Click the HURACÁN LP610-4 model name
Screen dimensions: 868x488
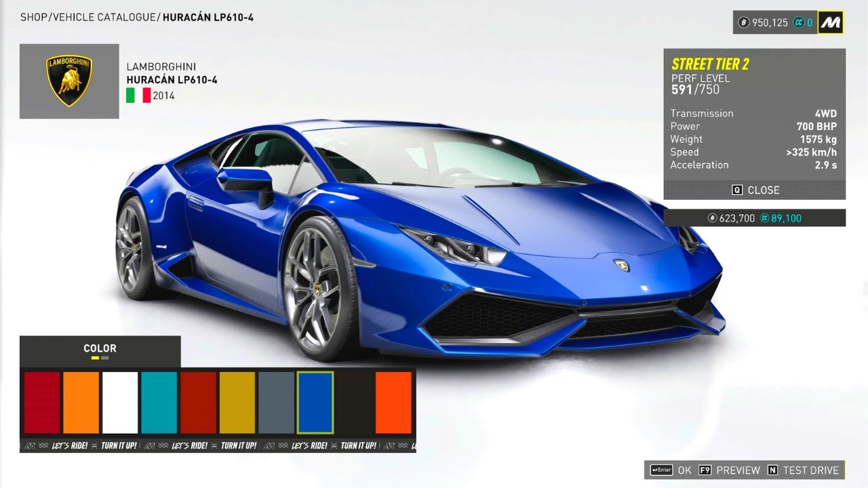[172, 80]
